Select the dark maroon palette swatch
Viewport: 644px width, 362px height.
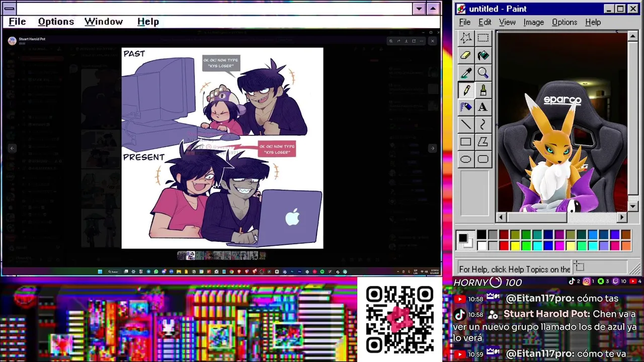click(504, 234)
